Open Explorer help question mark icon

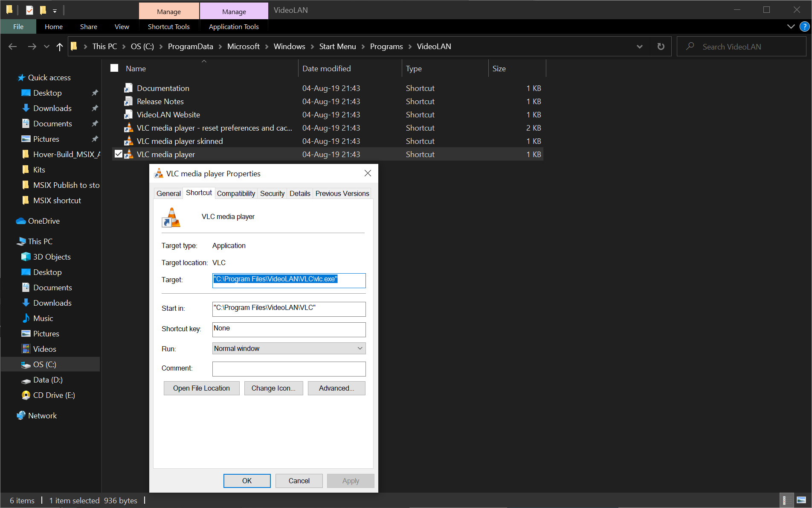(804, 26)
